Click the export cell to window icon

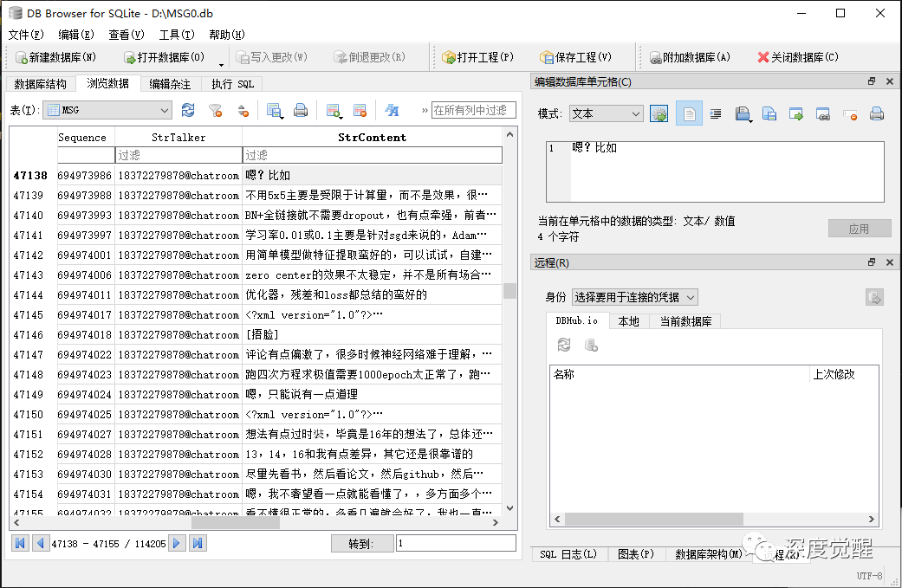[796, 113]
